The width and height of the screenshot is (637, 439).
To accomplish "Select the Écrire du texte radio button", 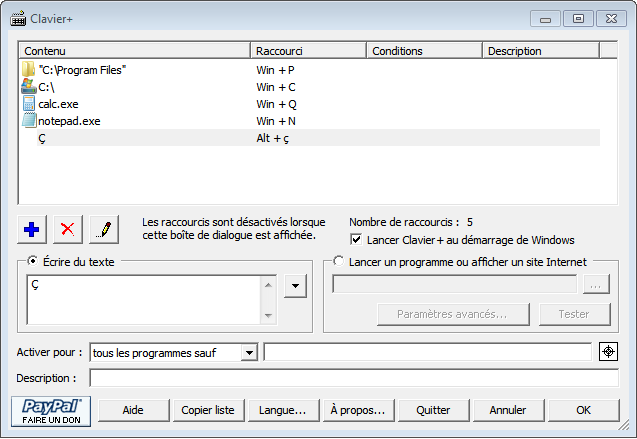I will pyautogui.click(x=32, y=261).
